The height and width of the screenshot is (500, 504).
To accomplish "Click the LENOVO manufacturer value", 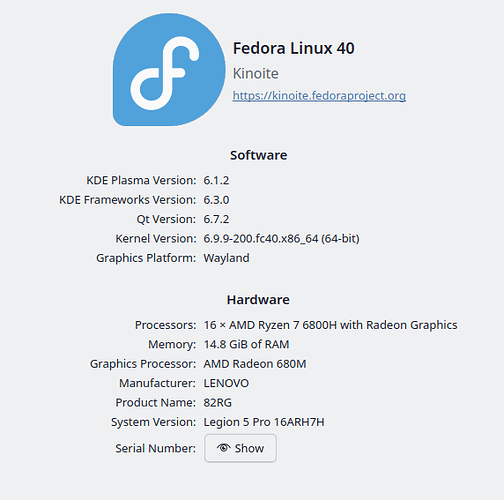I will pos(226,383).
